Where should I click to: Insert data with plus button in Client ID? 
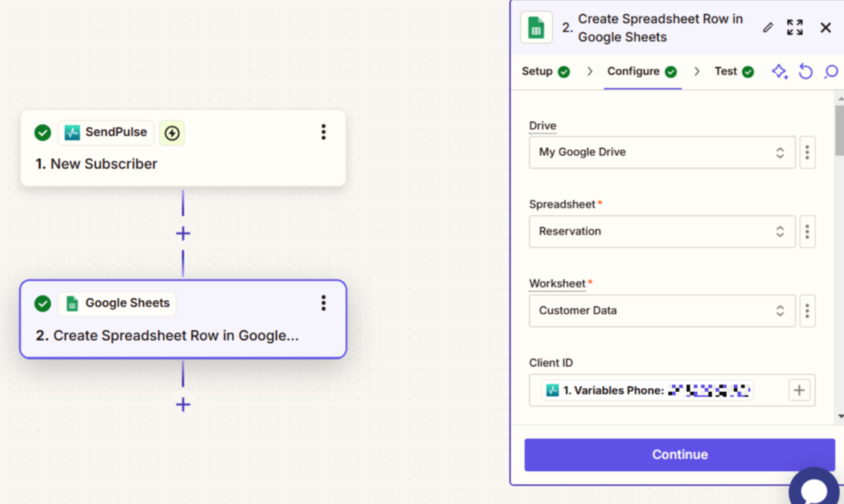tap(800, 390)
